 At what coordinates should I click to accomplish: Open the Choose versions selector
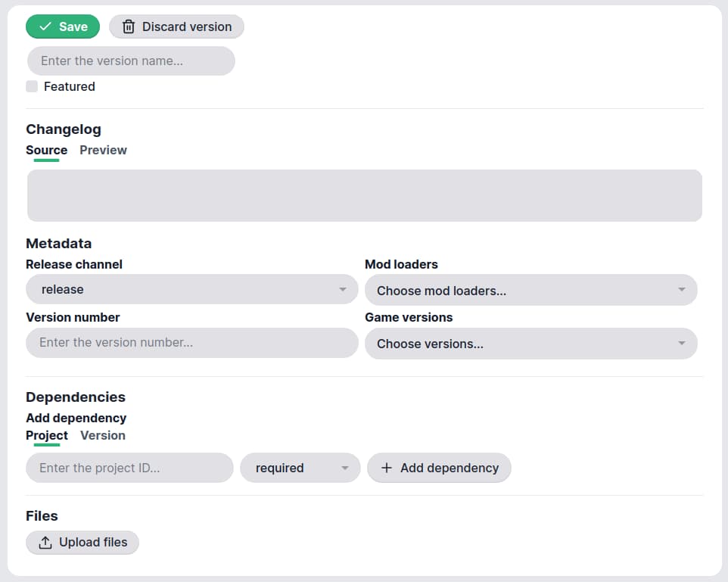pos(530,344)
